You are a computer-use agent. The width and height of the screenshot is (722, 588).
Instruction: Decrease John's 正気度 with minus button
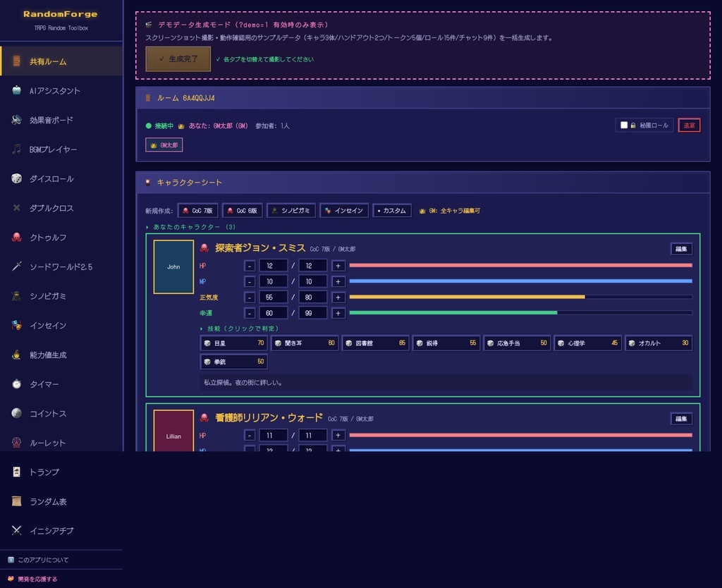pos(250,298)
